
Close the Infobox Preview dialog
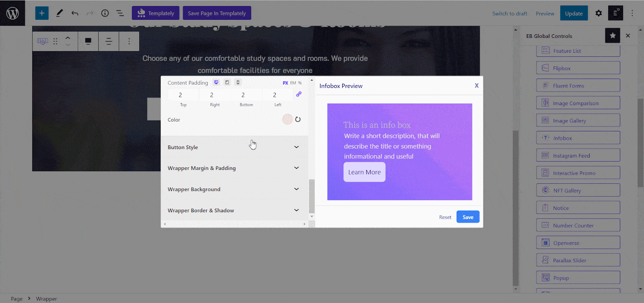coord(477,85)
